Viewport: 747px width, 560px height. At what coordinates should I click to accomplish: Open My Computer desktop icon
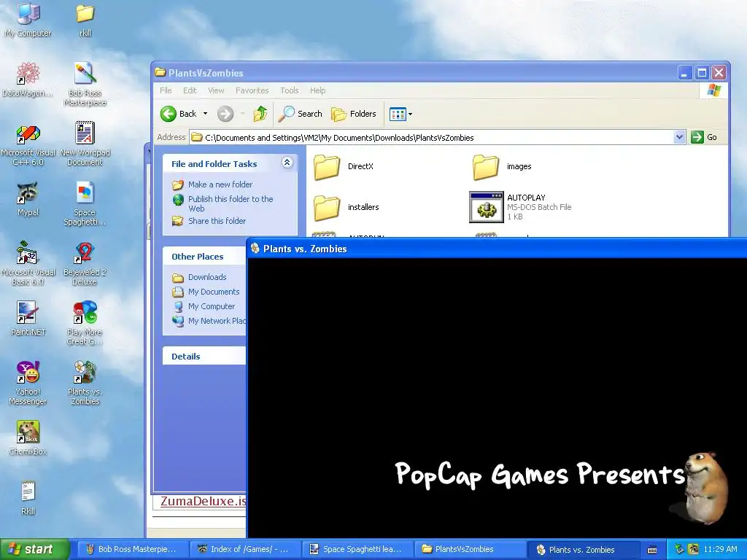point(28,19)
